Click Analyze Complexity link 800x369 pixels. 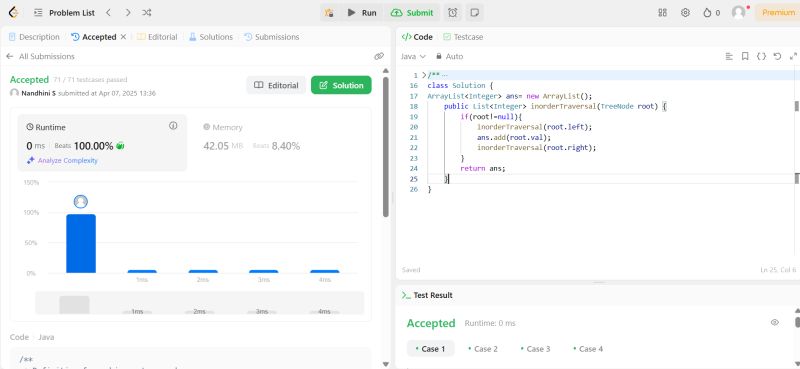tap(62, 160)
